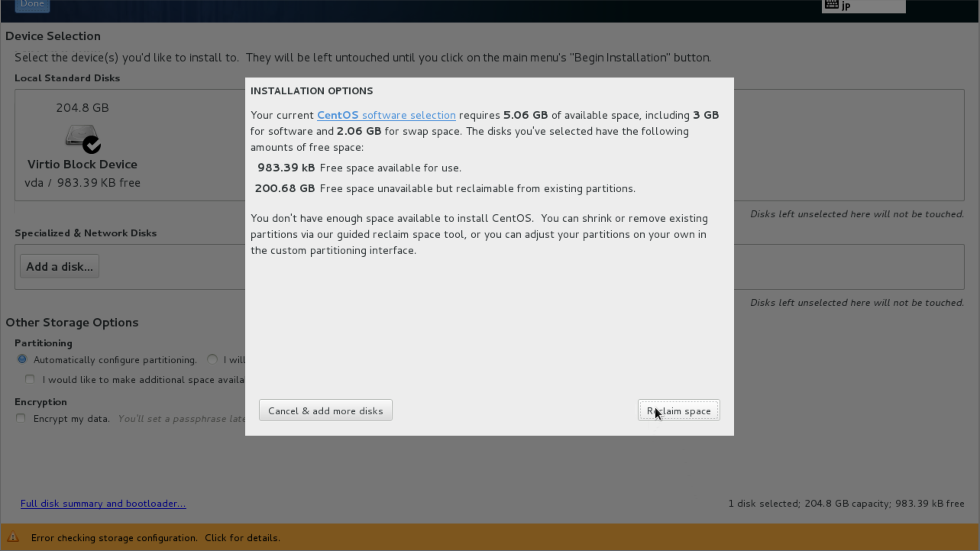Click Cancel & add more disks
The width and height of the screenshot is (980, 551).
click(325, 410)
